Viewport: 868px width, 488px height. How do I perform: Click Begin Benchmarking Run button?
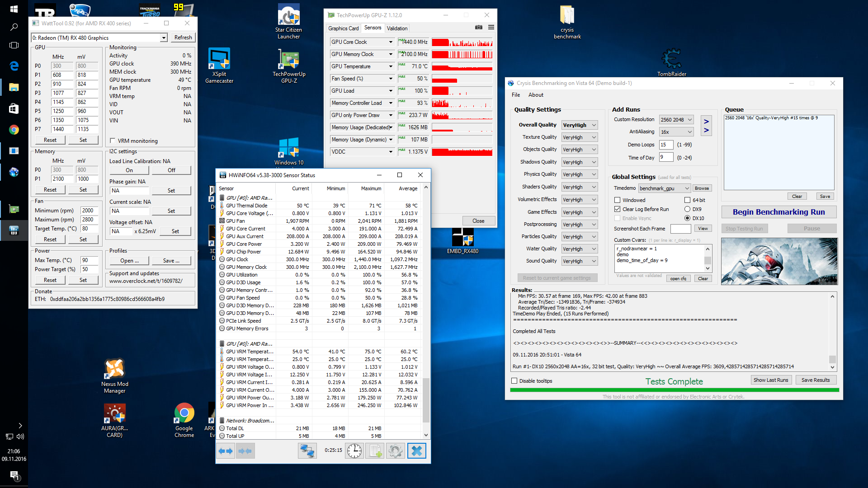[x=778, y=212]
